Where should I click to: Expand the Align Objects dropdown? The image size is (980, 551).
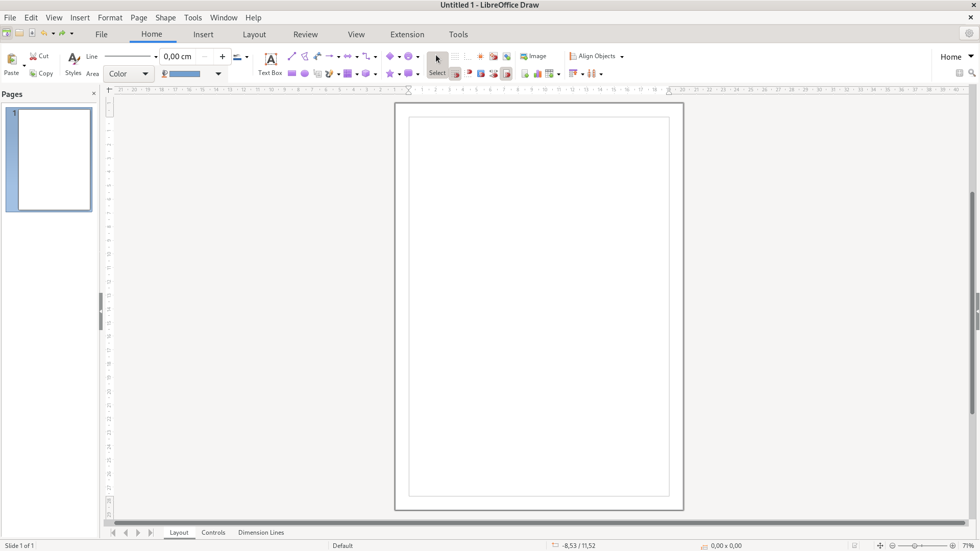622,57
